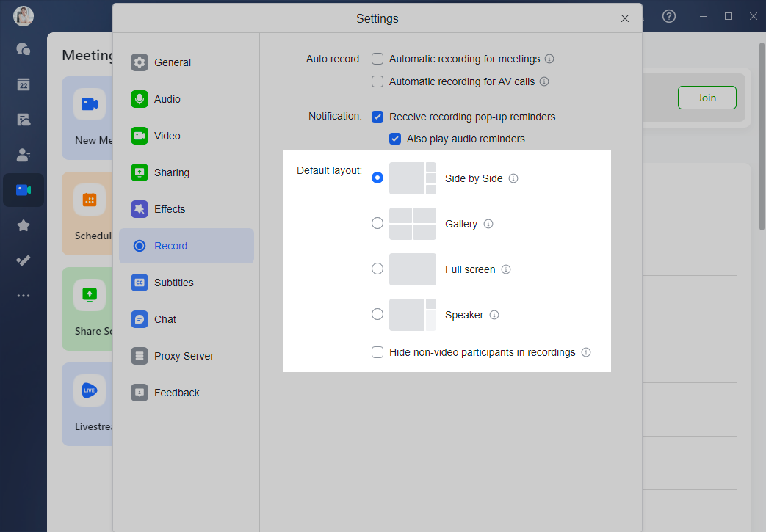Viewport: 766px width, 532px height.
Task: Show info icon next to Speaker layout
Action: [x=494, y=315]
